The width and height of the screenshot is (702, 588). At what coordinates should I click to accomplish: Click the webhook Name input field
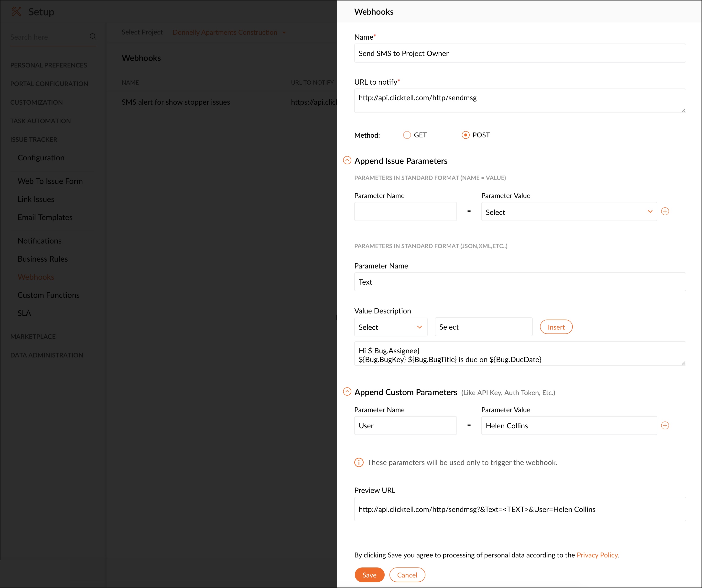[519, 54]
